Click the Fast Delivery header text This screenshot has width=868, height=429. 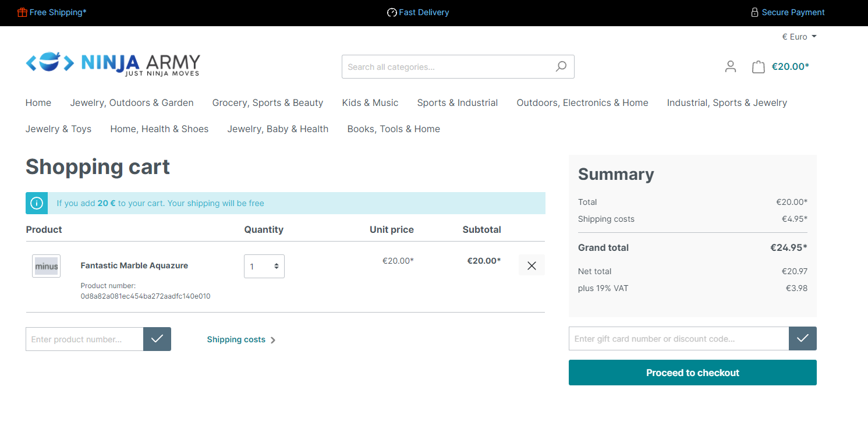point(424,12)
